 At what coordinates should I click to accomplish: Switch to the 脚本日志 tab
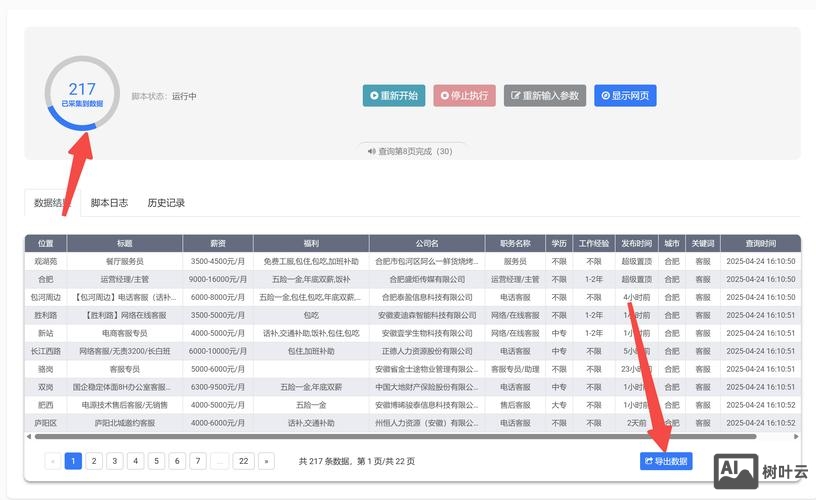point(109,203)
